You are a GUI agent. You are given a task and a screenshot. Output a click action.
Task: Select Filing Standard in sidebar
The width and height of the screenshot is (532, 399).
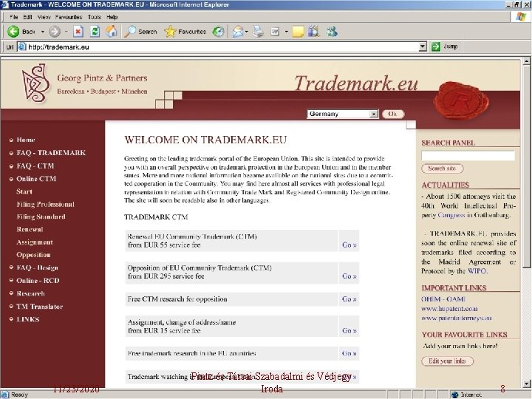coord(41,216)
